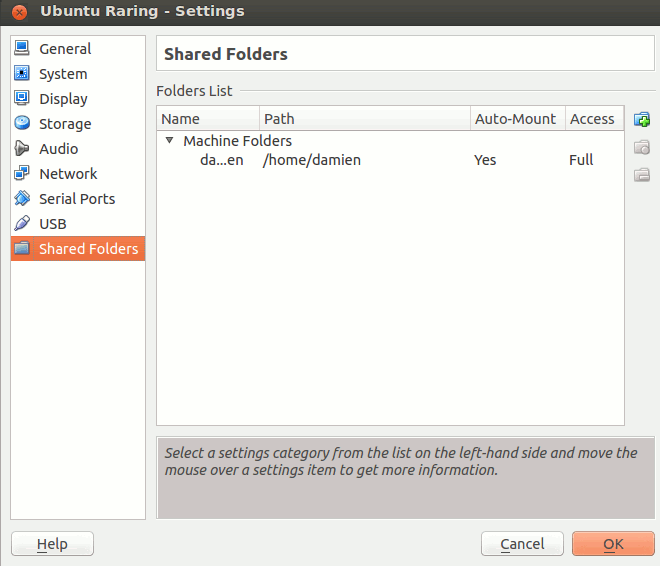This screenshot has height=566, width=660.
Task: Click the General settings icon
Action: point(21,48)
